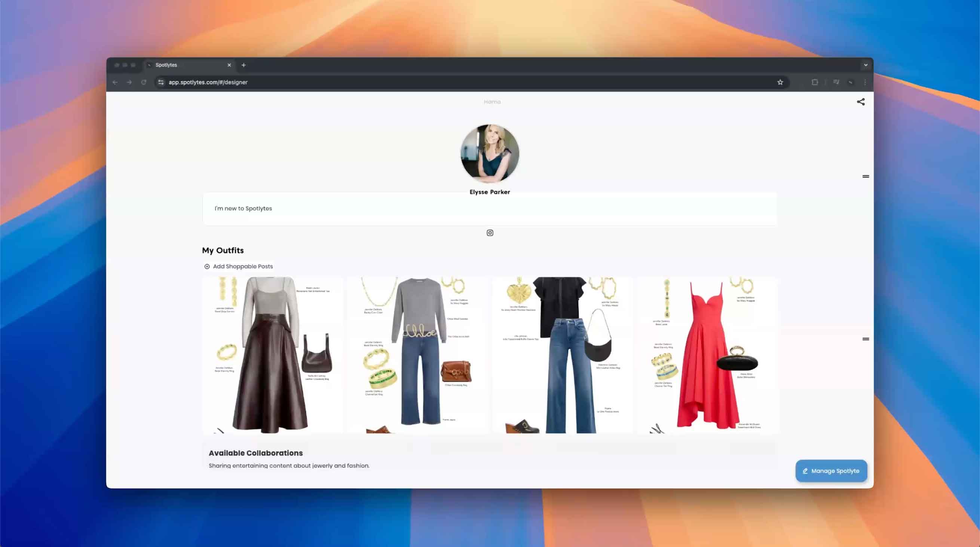Click the Home navigation item
Image resolution: width=980 pixels, height=547 pixels.
[x=492, y=102]
